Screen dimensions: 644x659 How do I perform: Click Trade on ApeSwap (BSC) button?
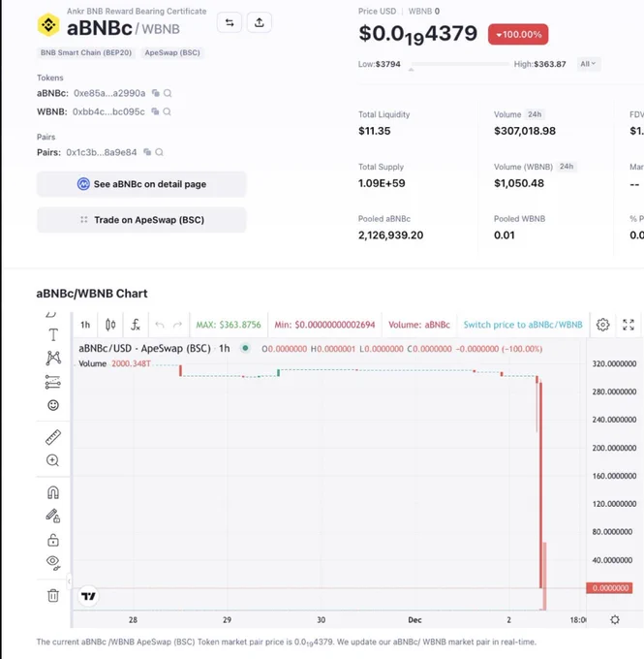141,220
